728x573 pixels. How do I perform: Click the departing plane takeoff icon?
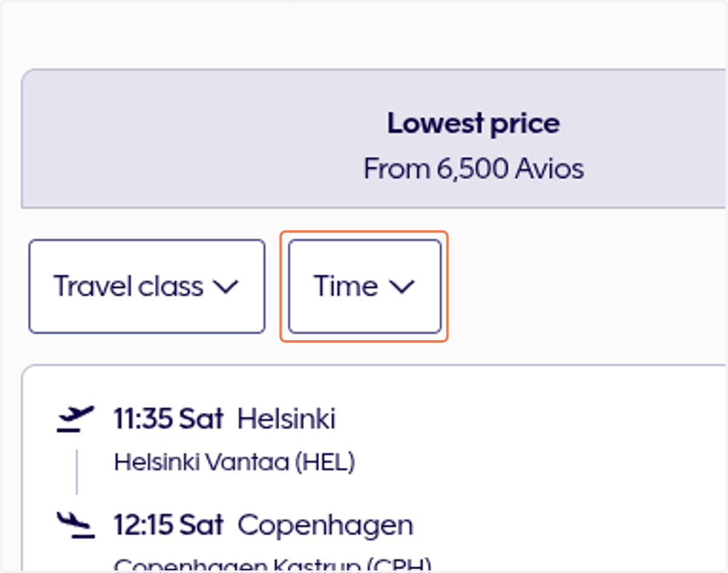coord(76,419)
